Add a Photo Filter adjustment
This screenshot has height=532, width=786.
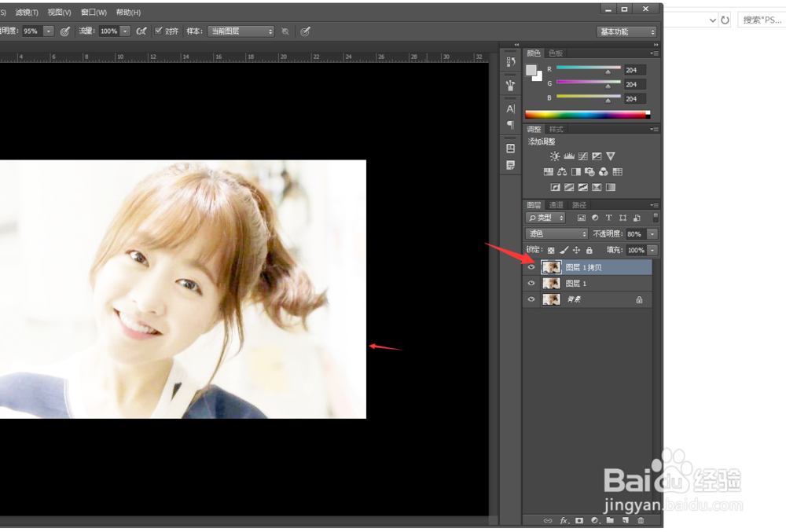click(x=589, y=172)
